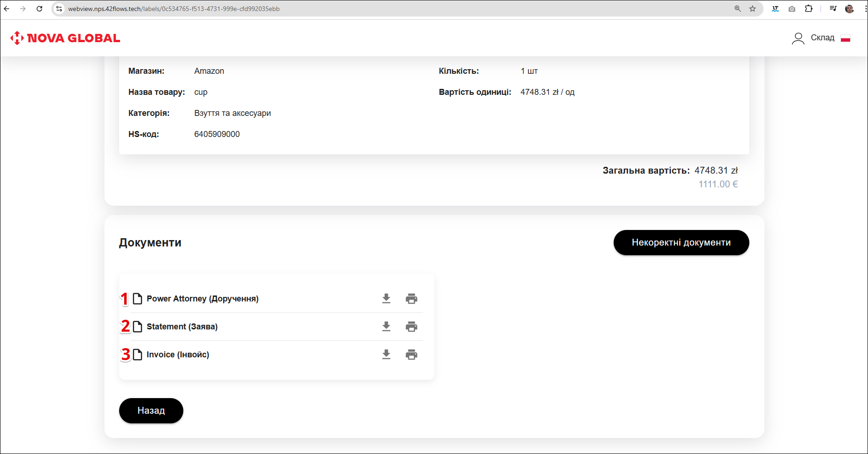Open the user account icon next to Склад
The width and height of the screenshot is (868, 454).
798,38
